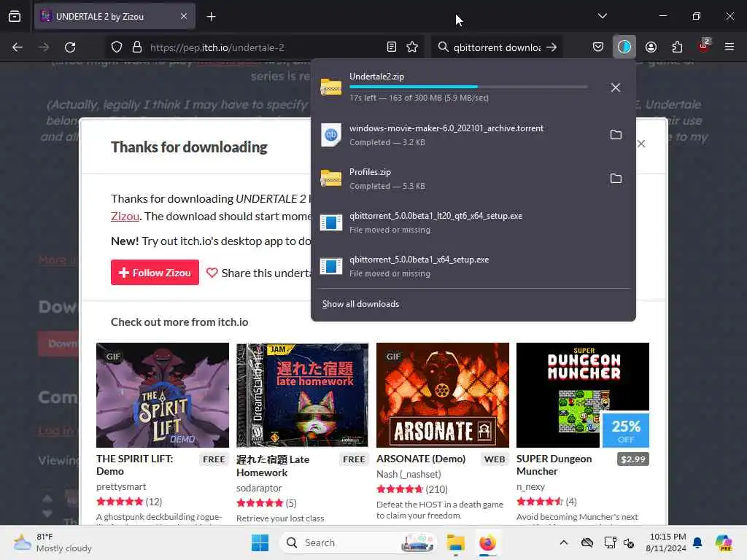Click the taskbar Search box
747x560 pixels.
pyautogui.click(x=359, y=542)
